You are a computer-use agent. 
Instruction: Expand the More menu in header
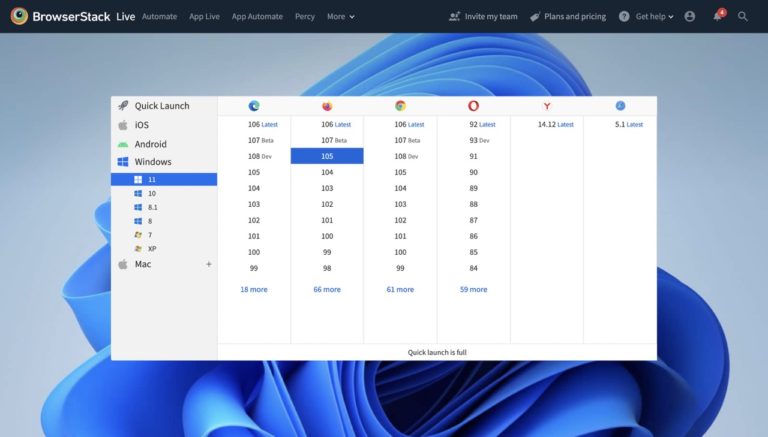(x=340, y=17)
